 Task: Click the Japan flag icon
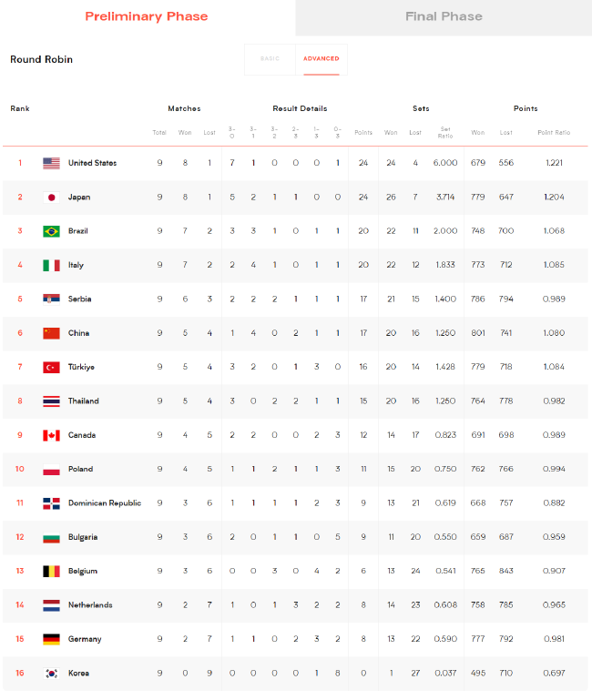tap(51, 198)
